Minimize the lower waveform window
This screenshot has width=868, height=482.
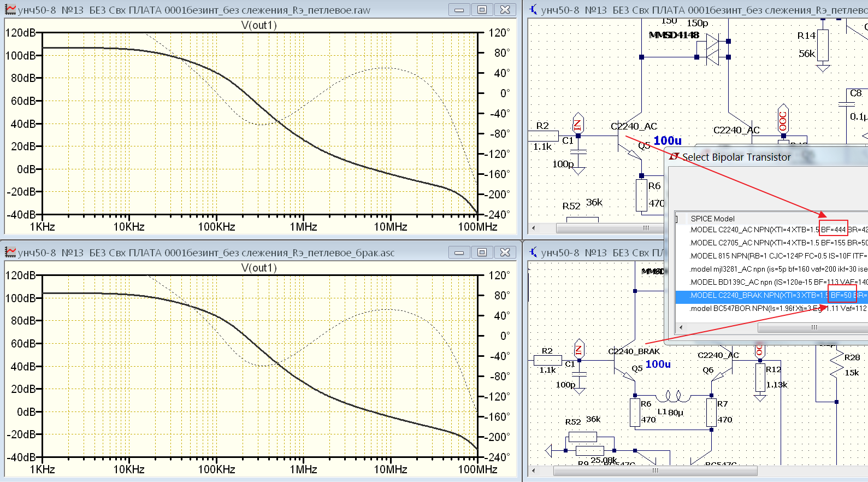459,252
